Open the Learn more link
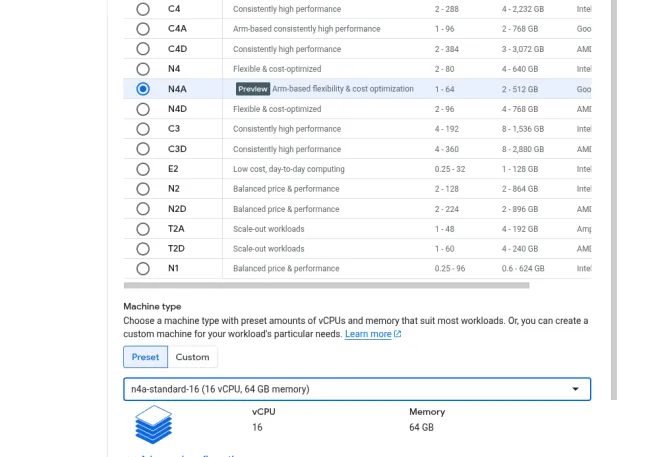650x457 pixels. coord(368,334)
